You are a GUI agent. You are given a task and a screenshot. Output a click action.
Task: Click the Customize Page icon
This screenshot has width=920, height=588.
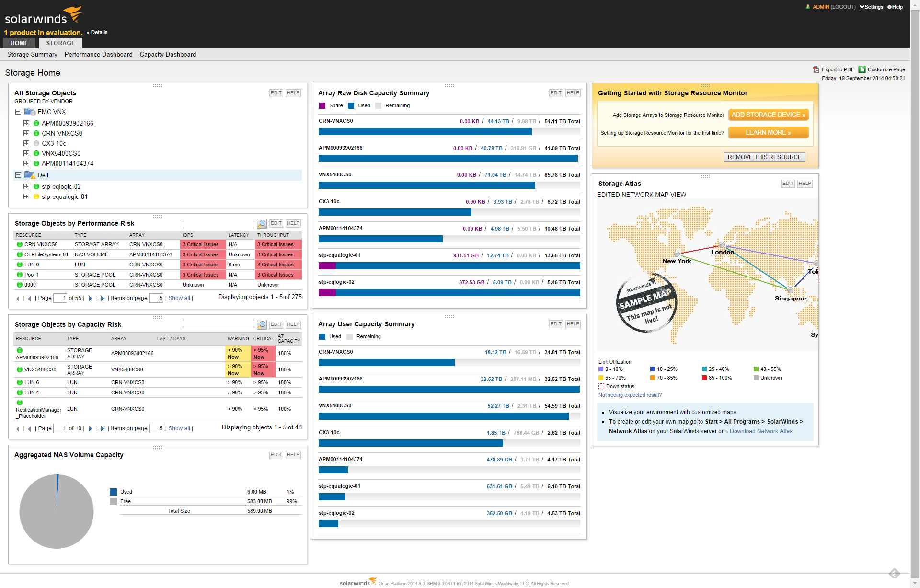[862, 69]
